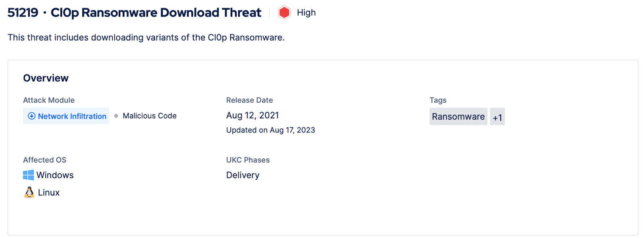Click the Aug 12, 2021 release date

[252, 116]
